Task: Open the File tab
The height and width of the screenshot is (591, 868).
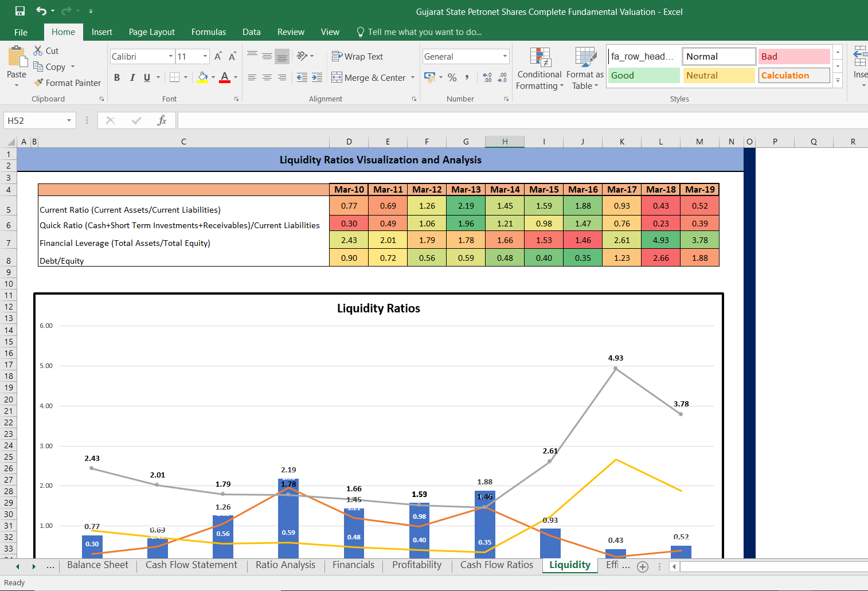Action: [21, 32]
